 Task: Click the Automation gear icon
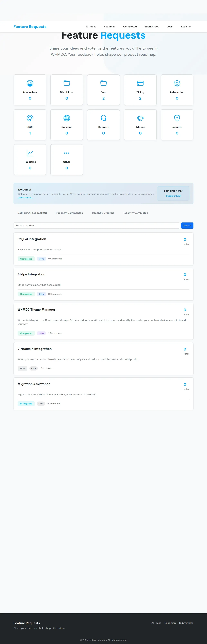tap(177, 83)
